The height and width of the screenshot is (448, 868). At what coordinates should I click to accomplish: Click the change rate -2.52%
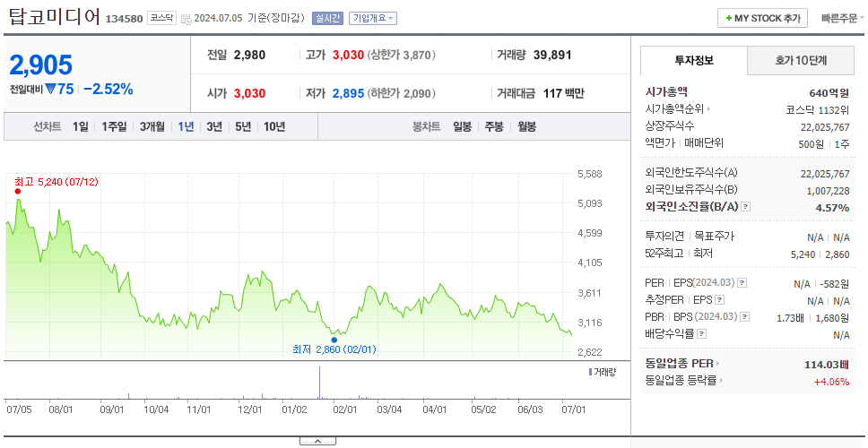[x=108, y=89]
